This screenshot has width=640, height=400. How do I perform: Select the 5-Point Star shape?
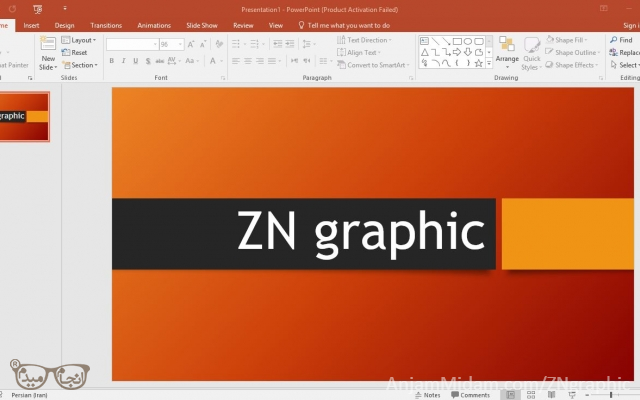pos(478,63)
